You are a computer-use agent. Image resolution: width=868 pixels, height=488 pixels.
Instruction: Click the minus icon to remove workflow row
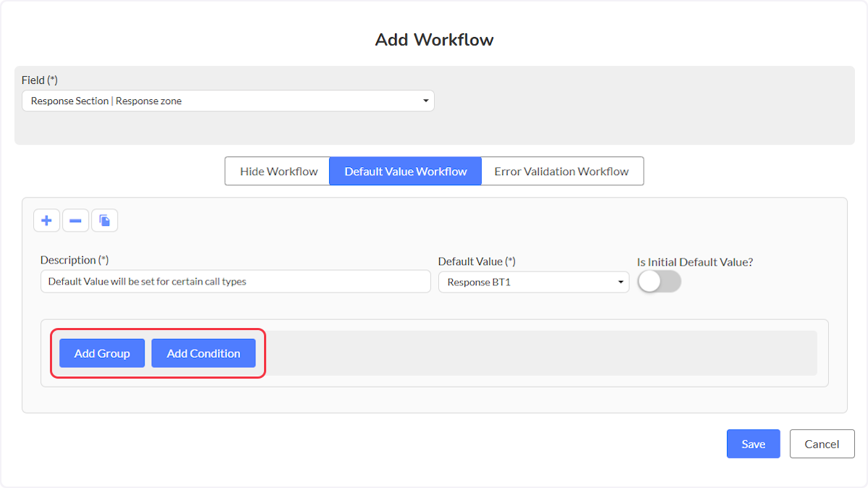[76, 220]
